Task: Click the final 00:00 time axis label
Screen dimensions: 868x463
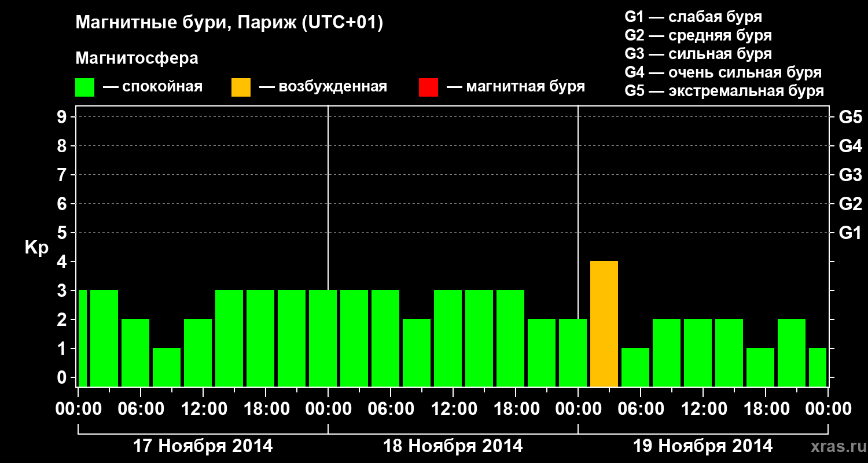Action: pyautogui.click(x=829, y=409)
